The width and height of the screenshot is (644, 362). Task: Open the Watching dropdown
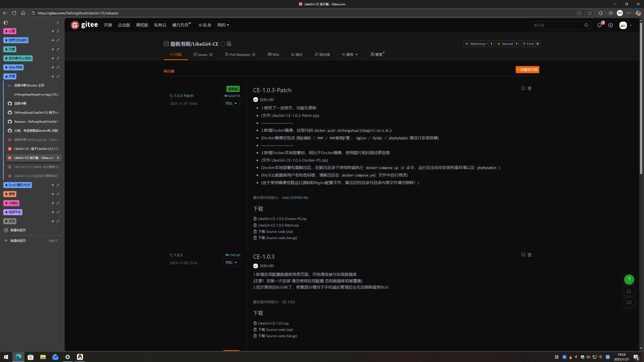[476, 44]
